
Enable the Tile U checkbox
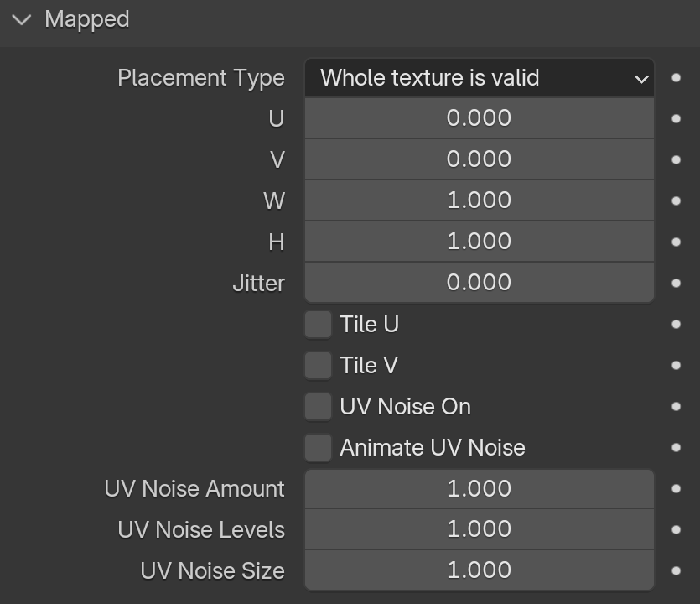(319, 325)
